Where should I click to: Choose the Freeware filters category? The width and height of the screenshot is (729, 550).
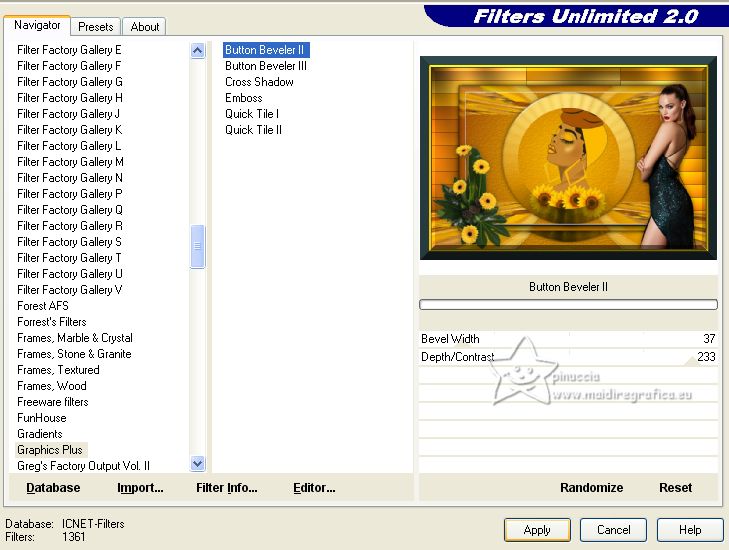(x=53, y=402)
